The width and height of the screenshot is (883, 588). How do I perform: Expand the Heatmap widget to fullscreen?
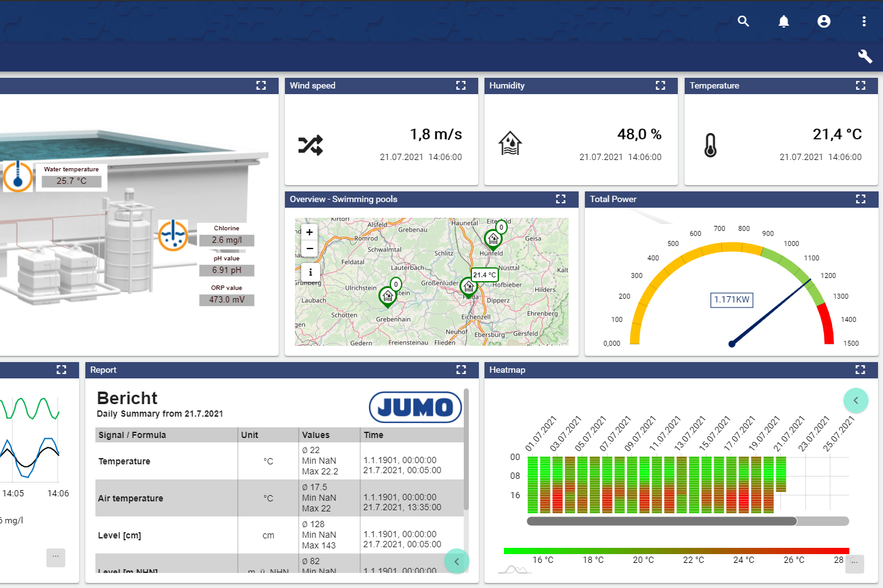point(860,370)
